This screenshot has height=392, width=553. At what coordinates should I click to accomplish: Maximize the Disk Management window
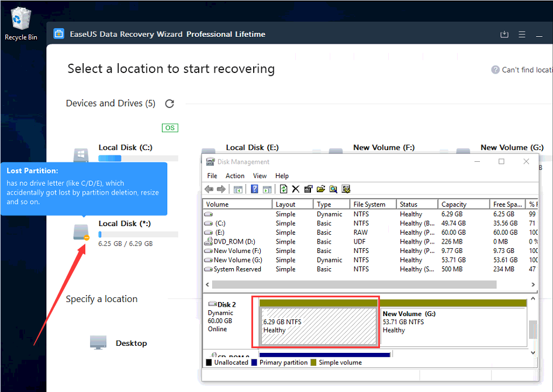point(501,161)
